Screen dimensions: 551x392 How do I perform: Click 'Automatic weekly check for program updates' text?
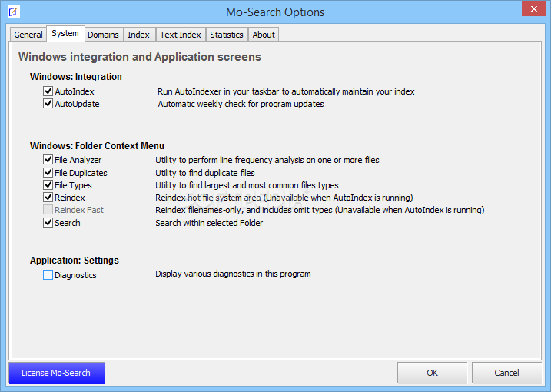[x=241, y=104]
